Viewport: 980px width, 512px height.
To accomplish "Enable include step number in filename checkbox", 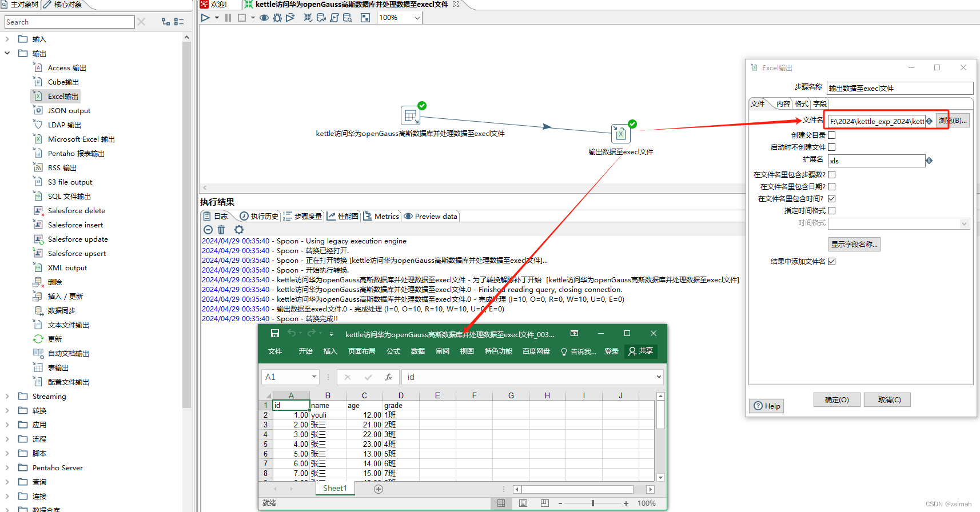I will tap(832, 175).
